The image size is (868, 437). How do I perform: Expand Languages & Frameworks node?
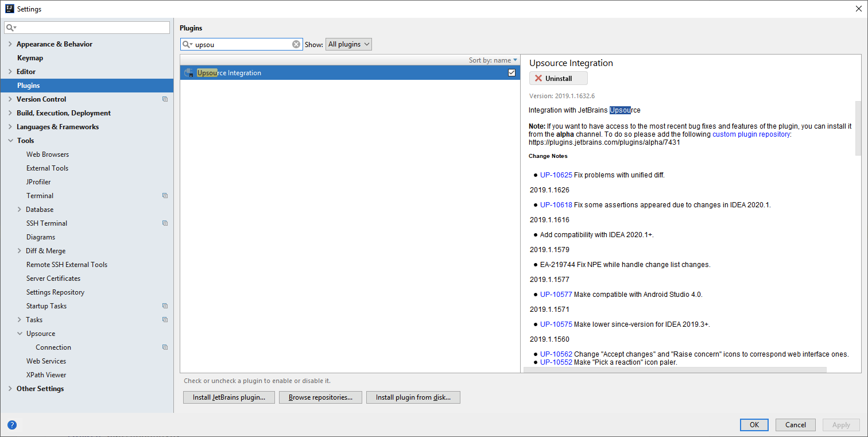point(10,127)
